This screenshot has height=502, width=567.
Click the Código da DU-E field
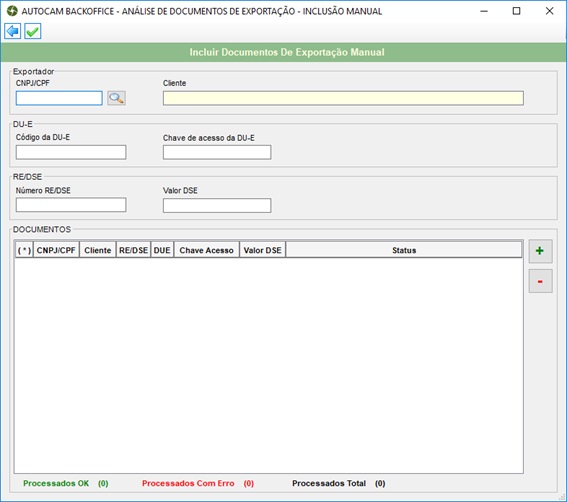[71, 152]
